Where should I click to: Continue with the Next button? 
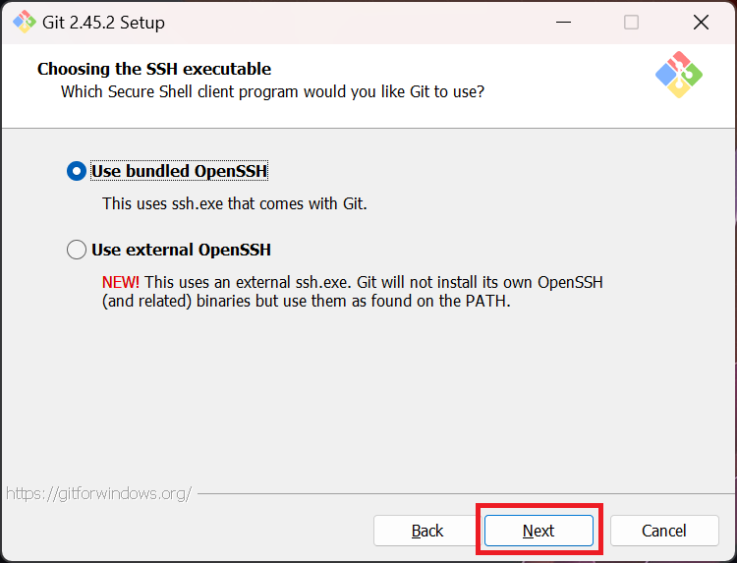(x=539, y=531)
